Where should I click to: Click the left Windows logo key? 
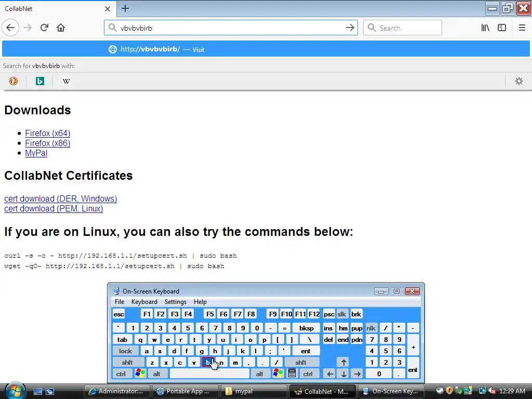coord(140,374)
